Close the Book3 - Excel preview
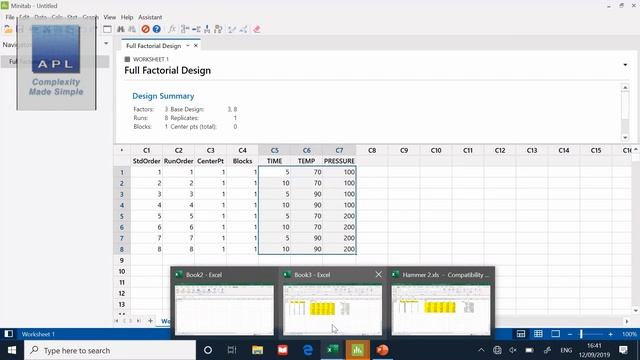The height and width of the screenshot is (360, 640). (378, 274)
